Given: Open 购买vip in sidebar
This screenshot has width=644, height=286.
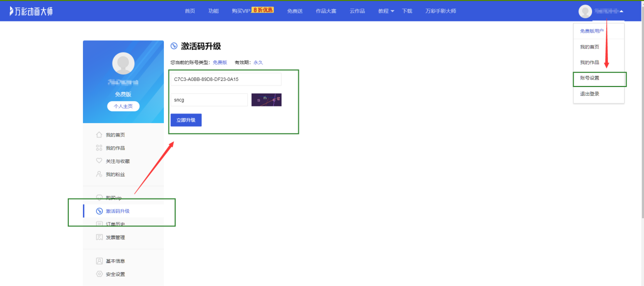Looking at the screenshot, I should (114, 198).
